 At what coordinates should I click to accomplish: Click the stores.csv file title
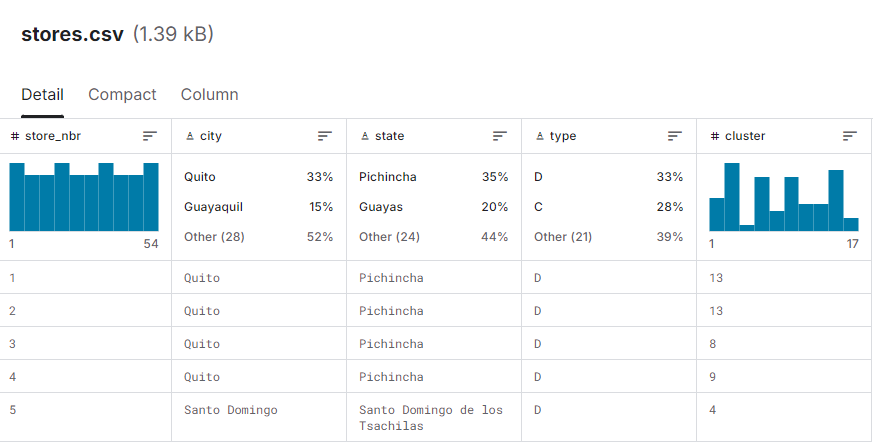coord(72,35)
